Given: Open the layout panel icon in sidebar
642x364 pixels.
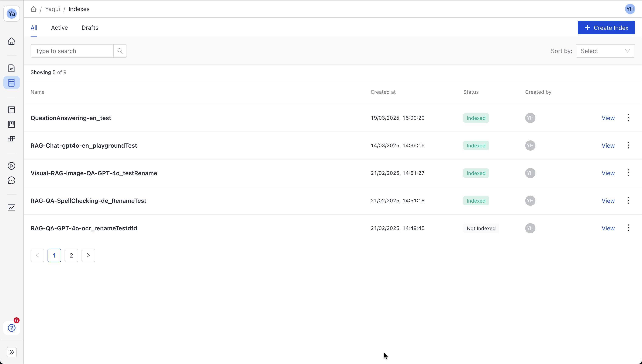Looking at the screenshot, I should 11,110.
